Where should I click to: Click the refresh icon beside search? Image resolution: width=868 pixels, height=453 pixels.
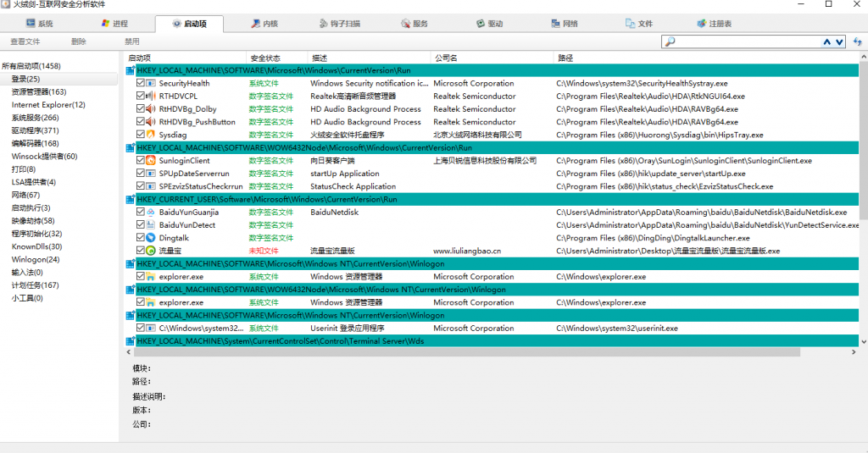(x=858, y=41)
